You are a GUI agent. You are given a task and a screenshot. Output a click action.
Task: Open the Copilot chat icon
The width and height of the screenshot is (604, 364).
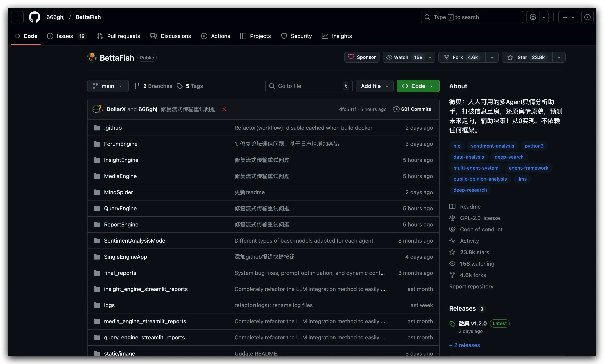533,17
